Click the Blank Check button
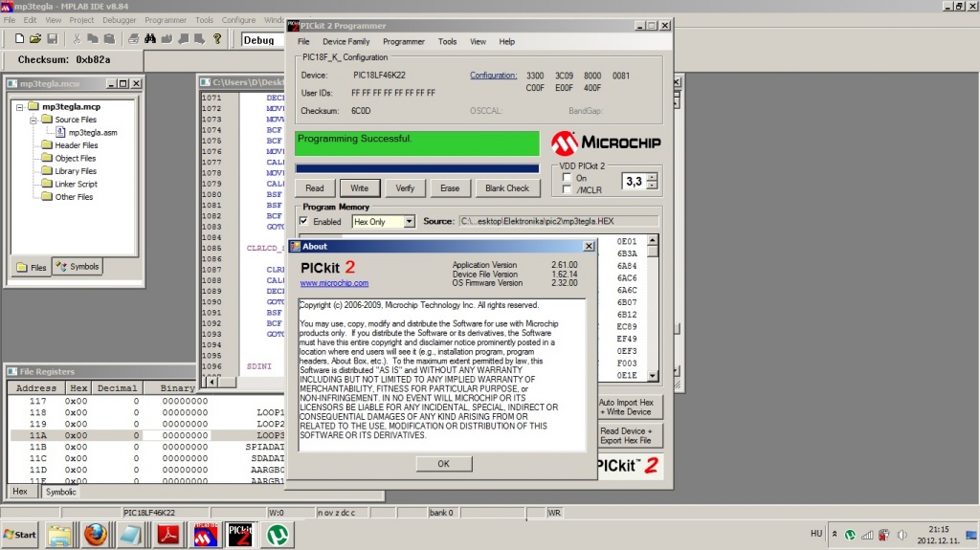The image size is (980, 550). (x=507, y=188)
